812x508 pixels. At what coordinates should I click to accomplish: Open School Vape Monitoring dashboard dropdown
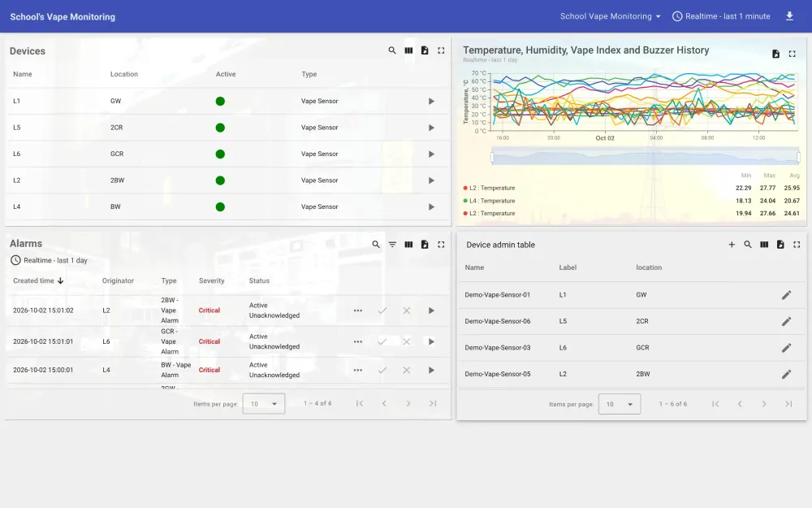(610, 16)
